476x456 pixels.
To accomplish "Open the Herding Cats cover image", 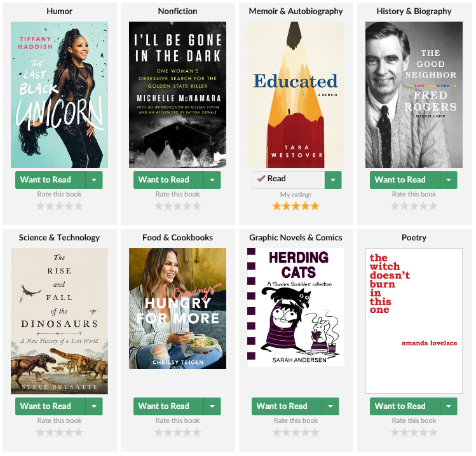I will pos(296,307).
